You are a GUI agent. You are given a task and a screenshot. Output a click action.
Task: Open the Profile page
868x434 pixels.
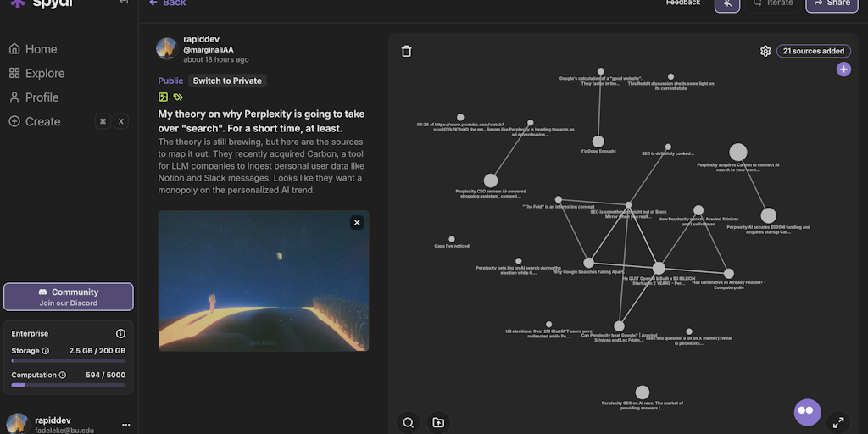pos(34,97)
